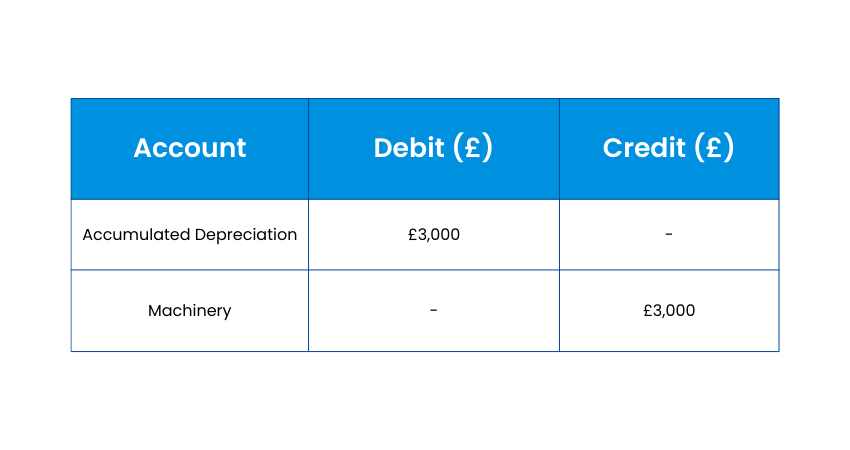Select the empty credit dash for Accumulated Depreciation
The width and height of the screenshot is (850, 450).
[x=669, y=235]
